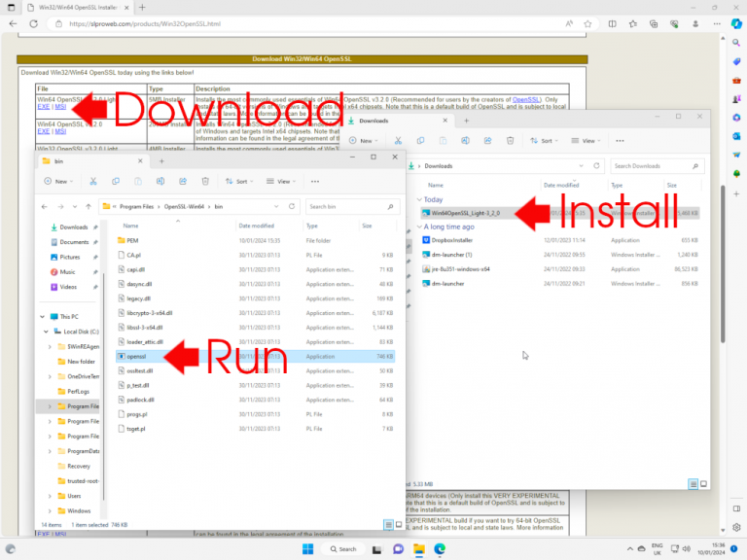Click Program Files in bin breadcrumb path

(137, 207)
